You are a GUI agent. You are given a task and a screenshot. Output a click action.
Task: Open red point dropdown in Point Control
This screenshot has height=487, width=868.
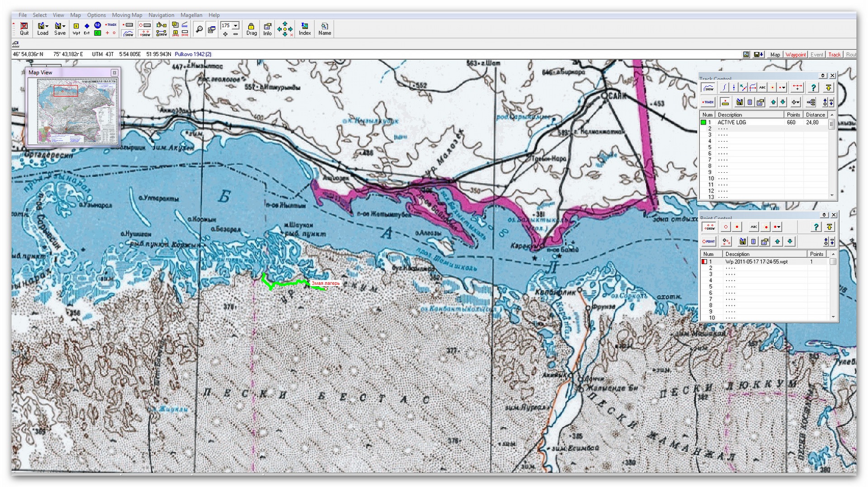777,227
